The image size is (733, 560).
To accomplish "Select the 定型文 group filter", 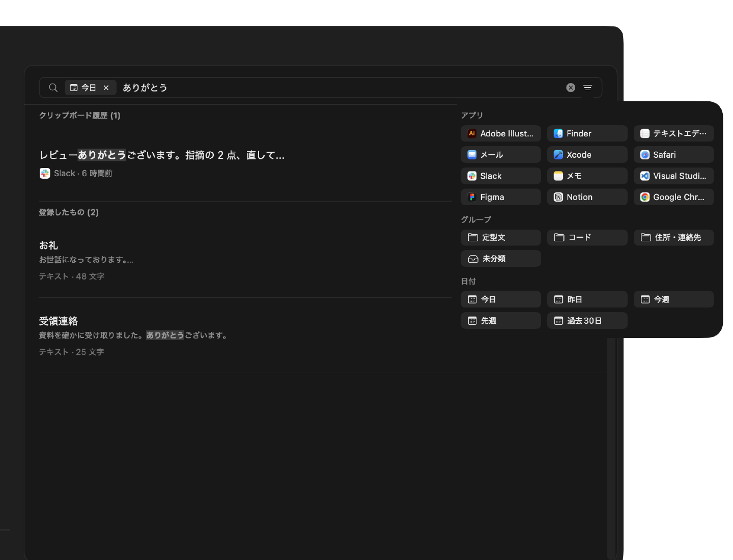I will [x=501, y=238].
